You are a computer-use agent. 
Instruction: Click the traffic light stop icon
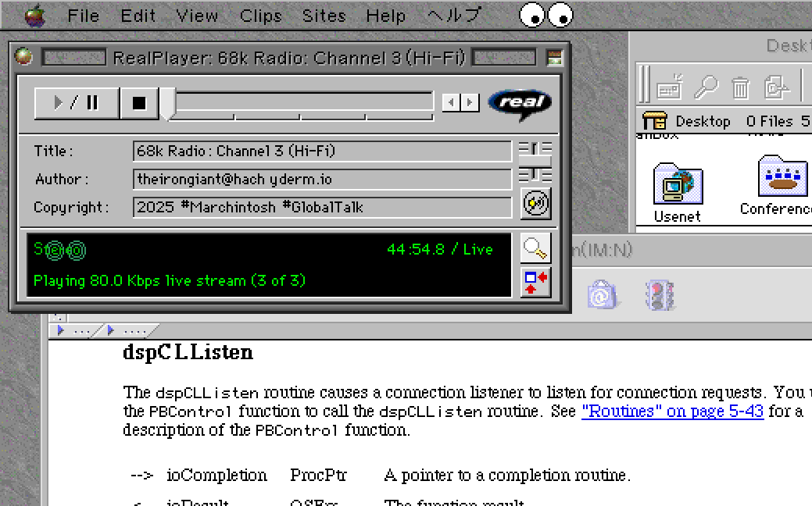tap(660, 296)
